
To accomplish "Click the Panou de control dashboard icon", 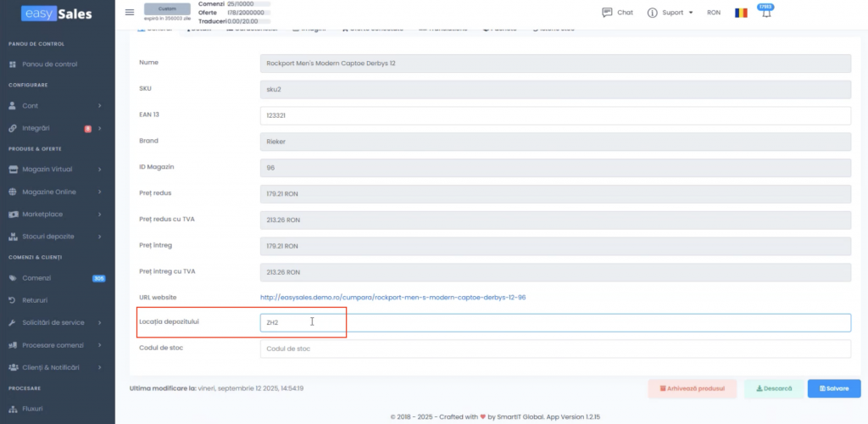I will tap(13, 64).
